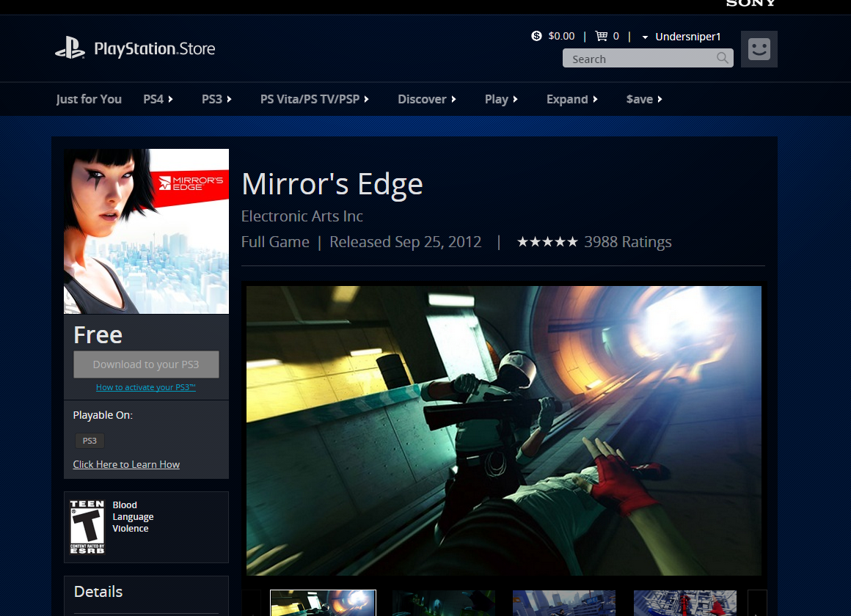The width and height of the screenshot is (851, 616).
Task: Click the five-star rating icon
Action: (547, 241)
